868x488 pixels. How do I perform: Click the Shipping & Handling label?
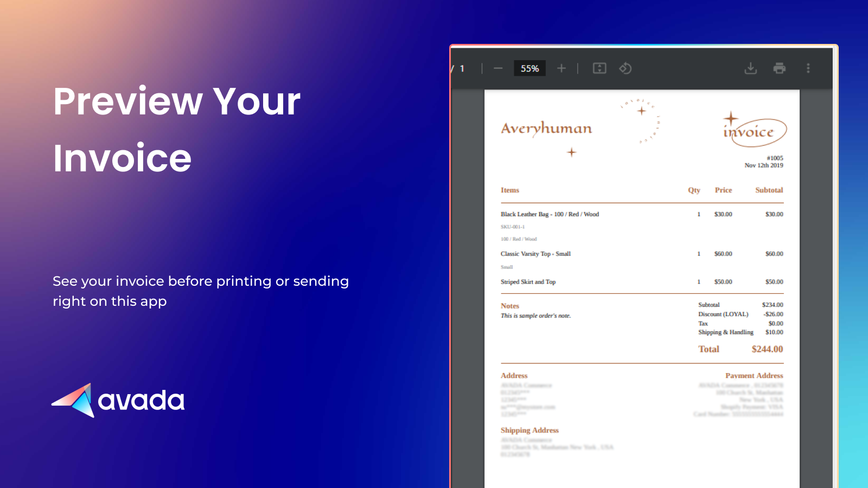pyautogui.click(x=726, y=332)
